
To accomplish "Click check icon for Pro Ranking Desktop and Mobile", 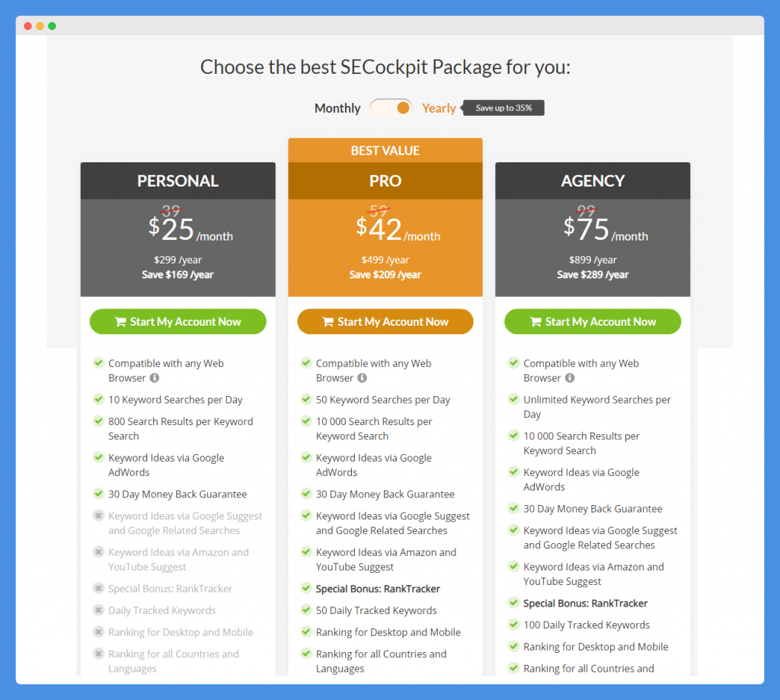I will (306, 632).
